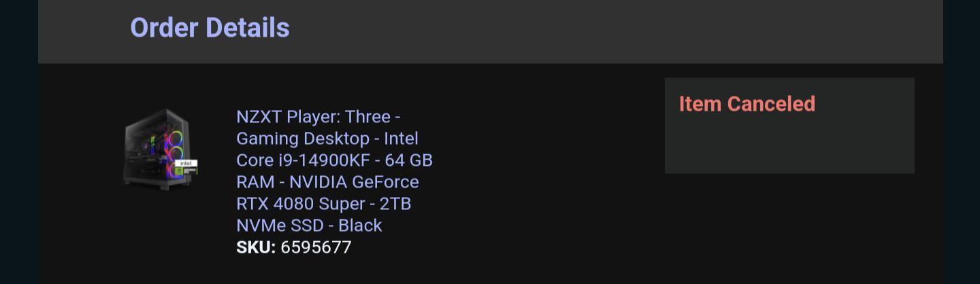The height and width of the screenshot is (284, 980).
Task: Click the word 'Canceled' in the status
Action: pyautogui.click(x=770, y=104)
